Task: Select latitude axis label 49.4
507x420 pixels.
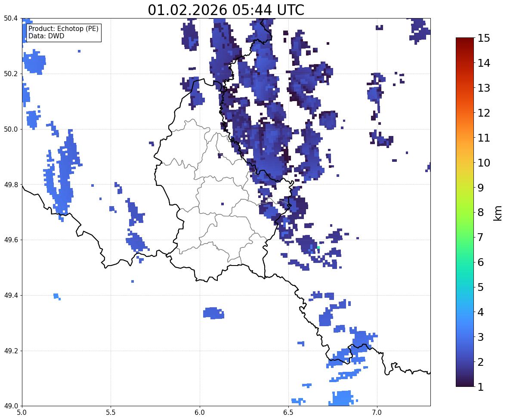Action: pyautogui.click(x=11, y=296)
